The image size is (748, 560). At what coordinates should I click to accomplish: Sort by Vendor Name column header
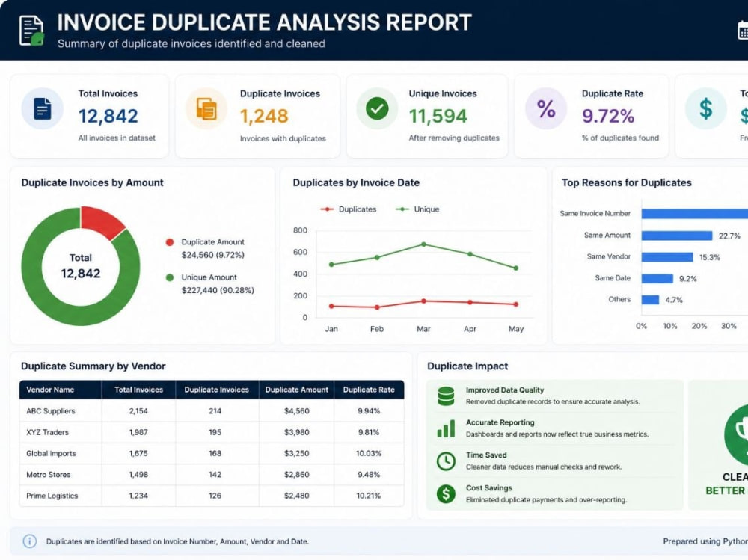[60, 390]
